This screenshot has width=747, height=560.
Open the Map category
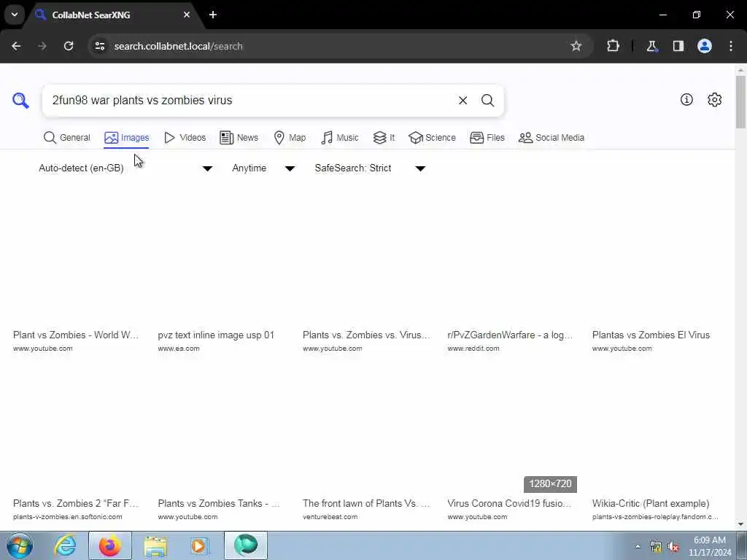(290, 138)
